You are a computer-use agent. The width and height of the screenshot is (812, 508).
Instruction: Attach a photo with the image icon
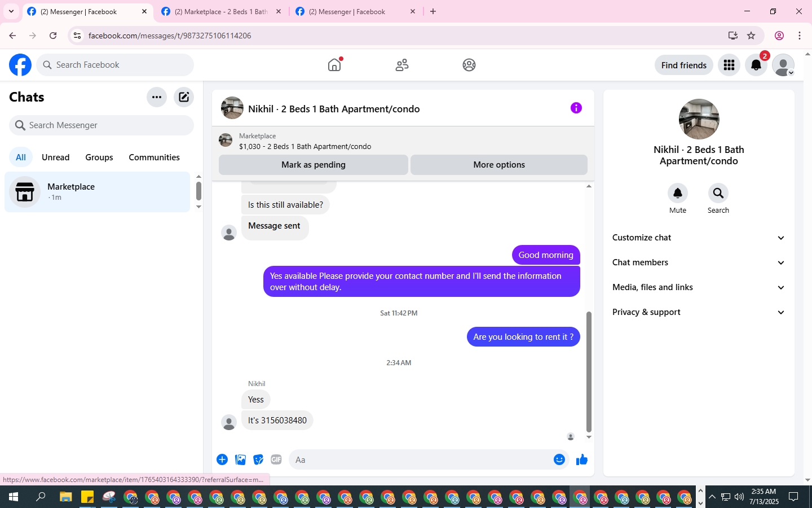(x=240, y=459)
